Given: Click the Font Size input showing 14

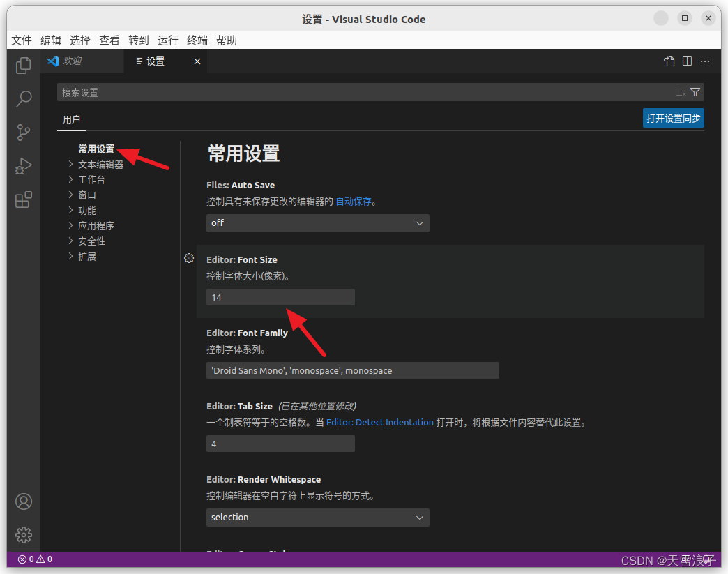Looking at the screenshot, I should click(x=280, y=297).
